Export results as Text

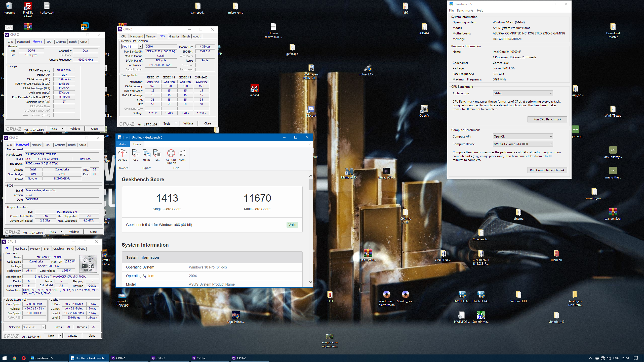coord(157,155)
